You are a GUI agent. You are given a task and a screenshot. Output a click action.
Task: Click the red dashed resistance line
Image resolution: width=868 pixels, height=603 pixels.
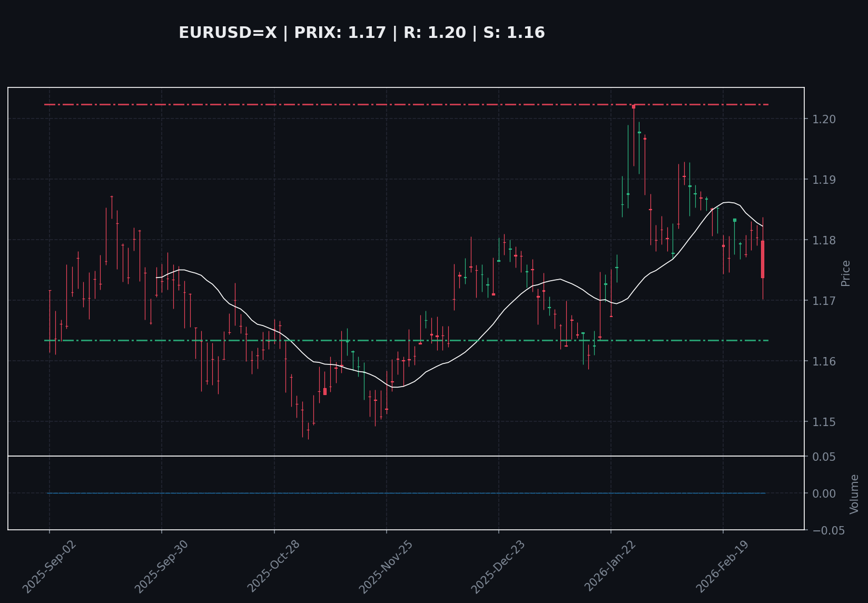[x=369, y=105]
